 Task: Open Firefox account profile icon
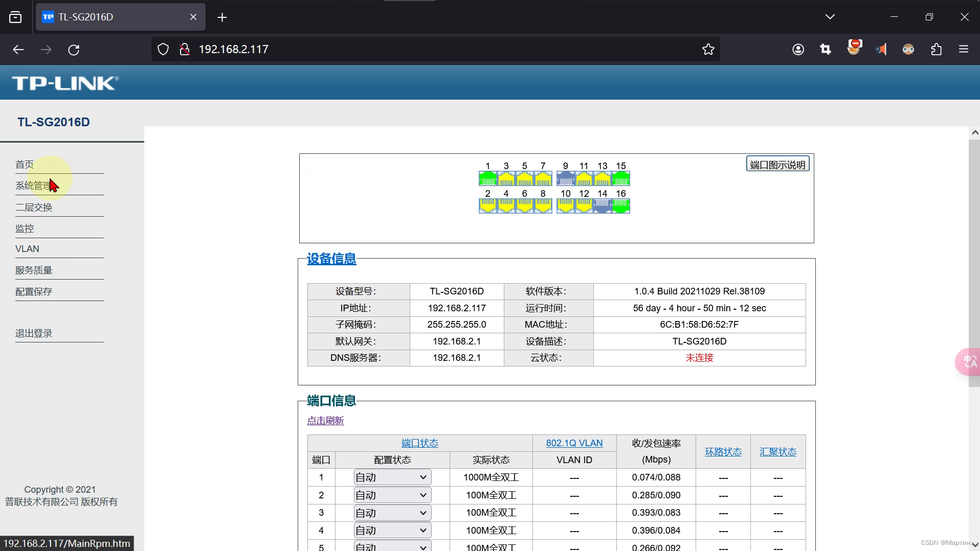pos(798,50)
